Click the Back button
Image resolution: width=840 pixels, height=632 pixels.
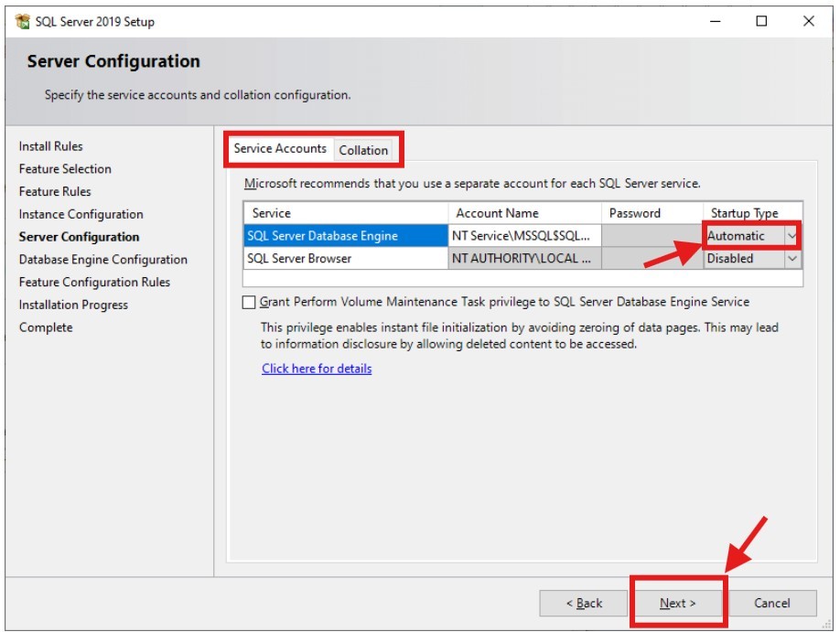coord(587,603)
